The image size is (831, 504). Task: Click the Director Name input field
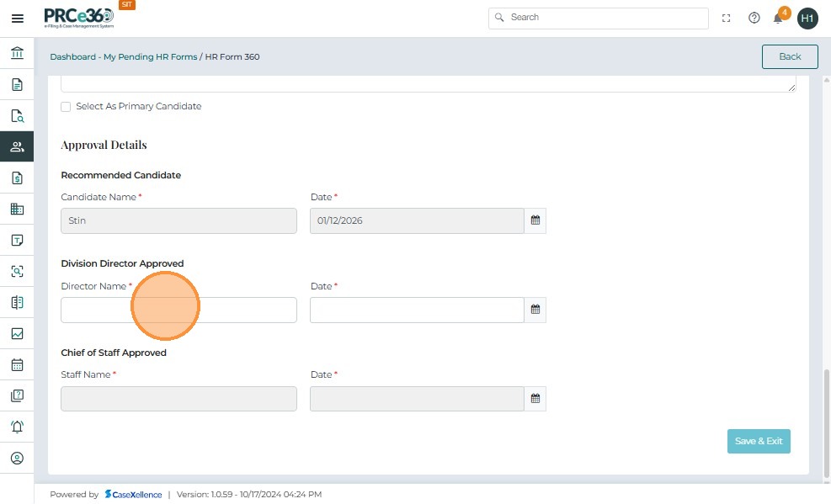178,310
